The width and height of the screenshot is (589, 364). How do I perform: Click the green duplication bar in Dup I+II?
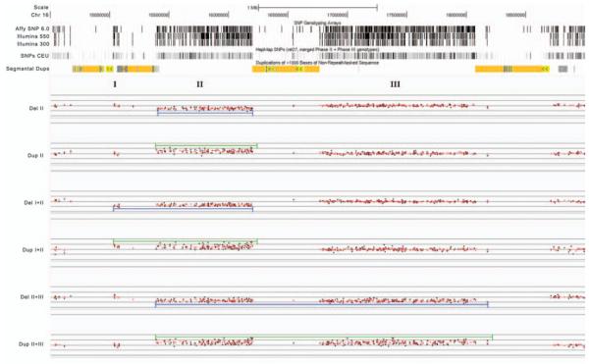[186, 240]
